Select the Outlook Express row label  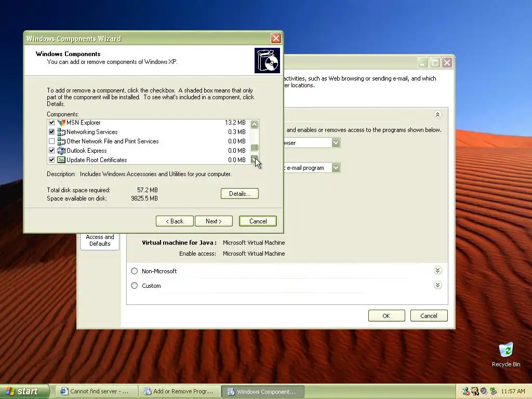87,151
